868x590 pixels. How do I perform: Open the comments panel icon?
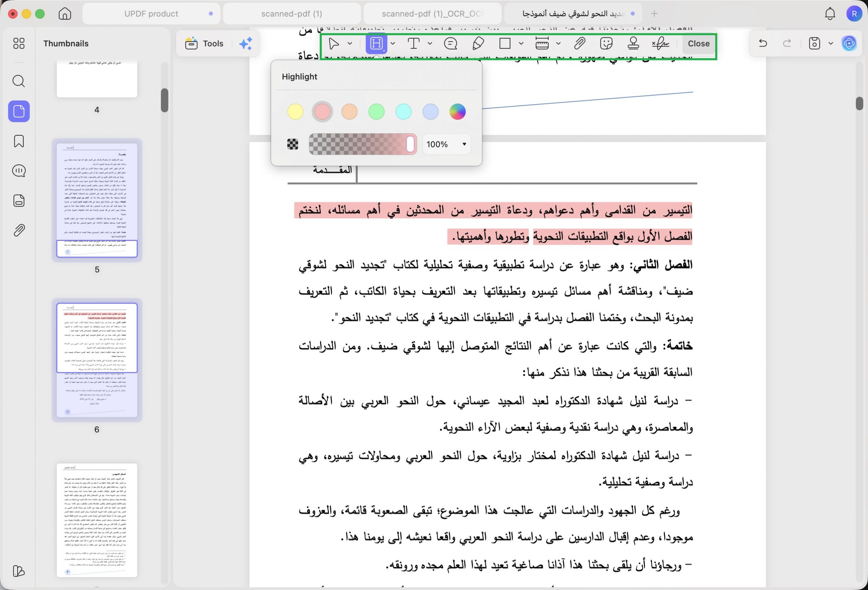(19, 171)
